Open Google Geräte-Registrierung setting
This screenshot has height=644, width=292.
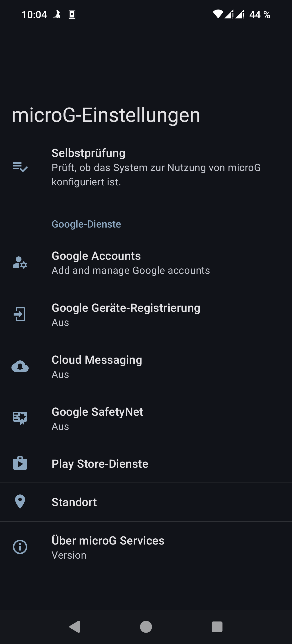pyautogui.click(x=126, y=315)
